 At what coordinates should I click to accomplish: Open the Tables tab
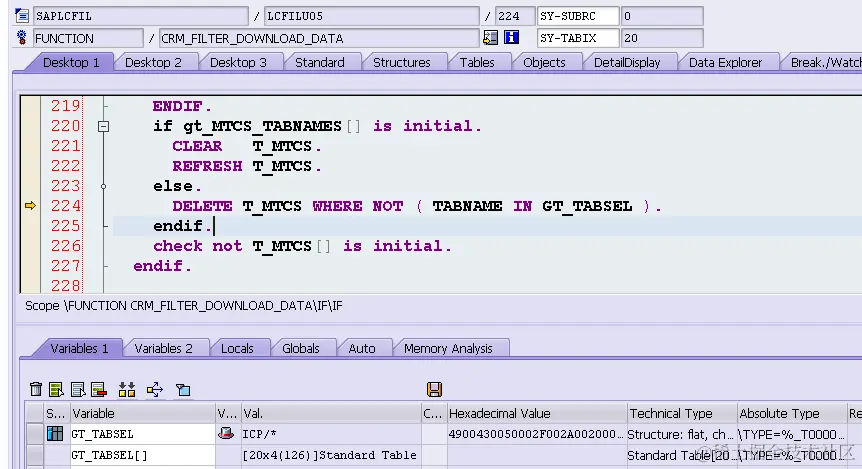point(477,63)
